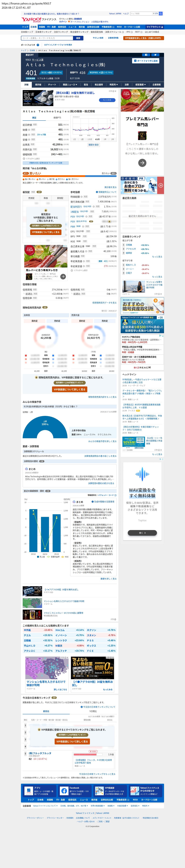
Task: Open the Yahoo! JAPAN Finance logo
Action: click(39, 20)
